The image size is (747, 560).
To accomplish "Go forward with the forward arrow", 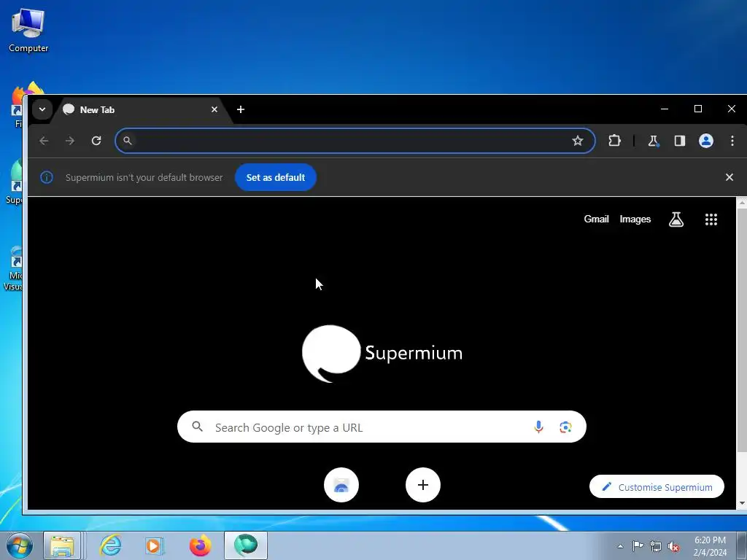I will tap(70, 141).
